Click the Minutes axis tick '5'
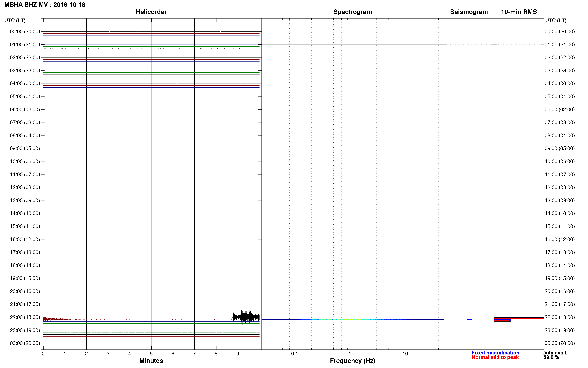588x368 pixels. click(x=151, y=354)
